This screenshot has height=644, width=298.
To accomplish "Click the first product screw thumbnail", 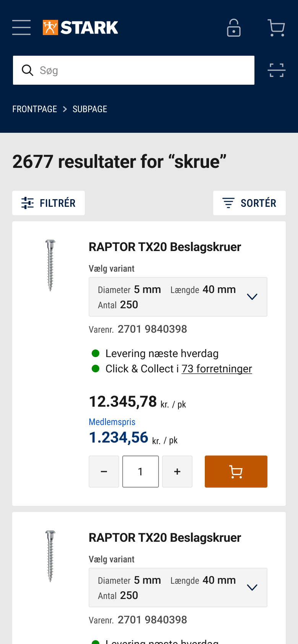I will point(50,265).
